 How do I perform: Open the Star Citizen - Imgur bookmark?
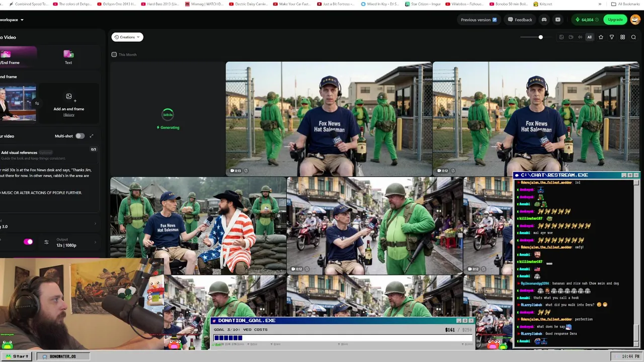pos(422,4)
